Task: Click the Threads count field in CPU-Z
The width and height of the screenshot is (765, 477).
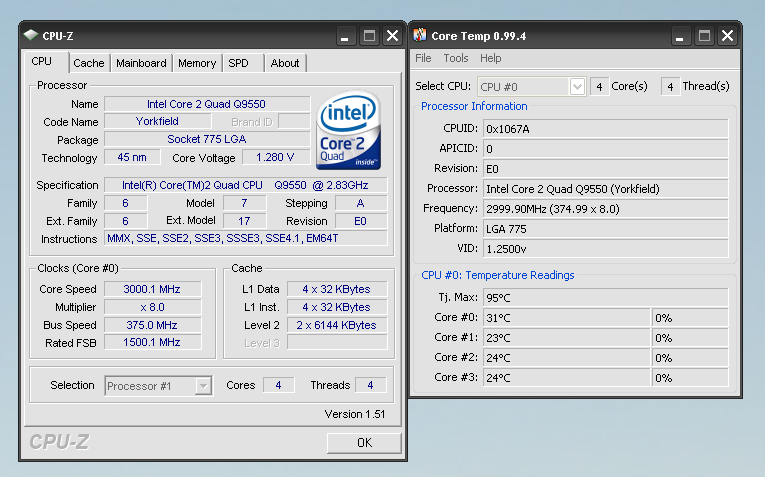Action: click(371, 385)
